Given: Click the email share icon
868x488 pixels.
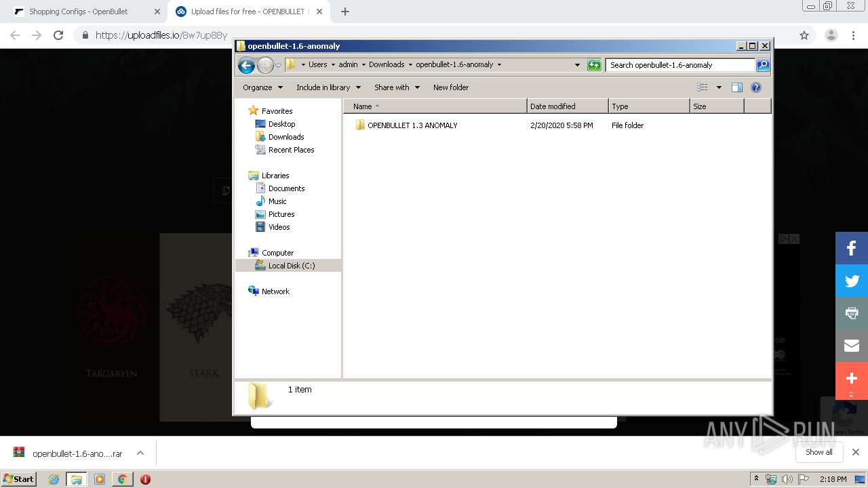Looking at the screenshot, I should pos(852,346).
